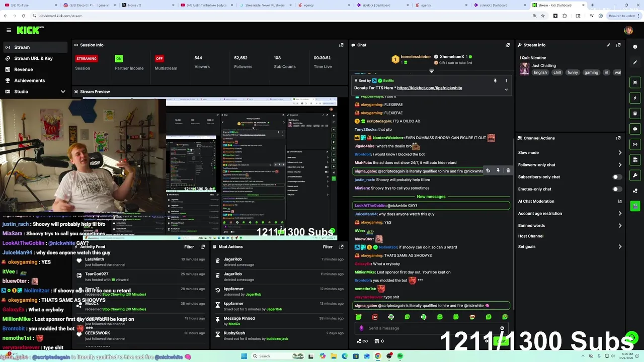Open Spotify from the taskbar
Viewport: 644px width, 362px height.
click(x=400, y=356)
